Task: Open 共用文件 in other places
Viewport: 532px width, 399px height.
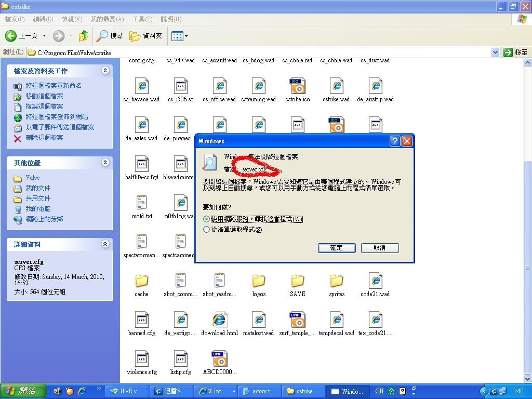Action: point(38,198)
